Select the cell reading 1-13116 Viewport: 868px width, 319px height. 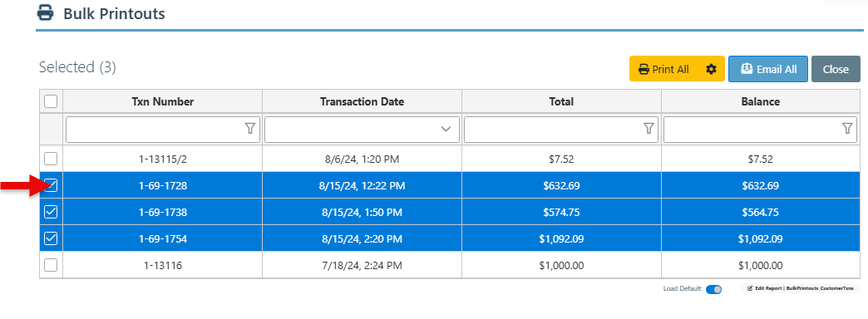pyautogui.click(x=163, y=265)
